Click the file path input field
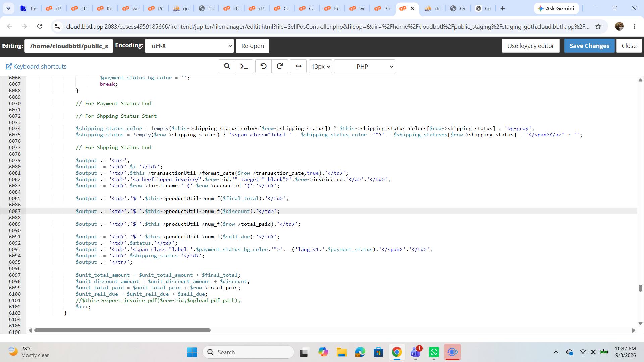Image resolution: width=644 pixels, height=362 pixels. point(69,46)
